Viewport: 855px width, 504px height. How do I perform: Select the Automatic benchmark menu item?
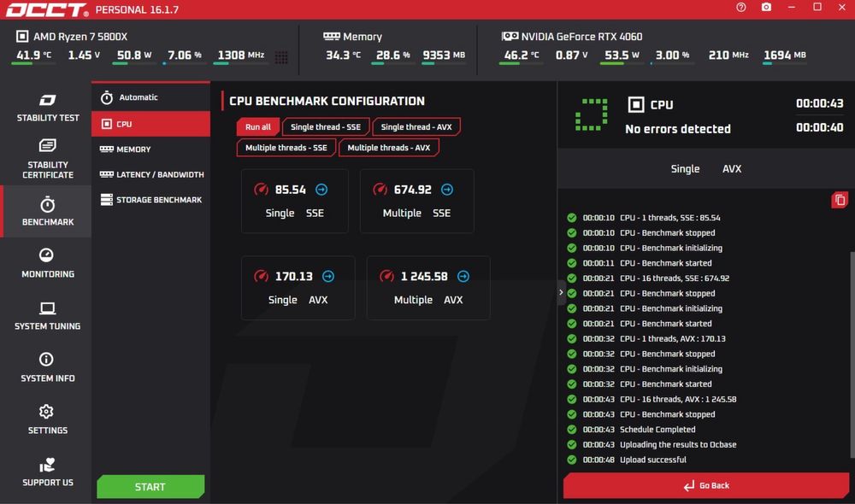click(x=151, y=97)
